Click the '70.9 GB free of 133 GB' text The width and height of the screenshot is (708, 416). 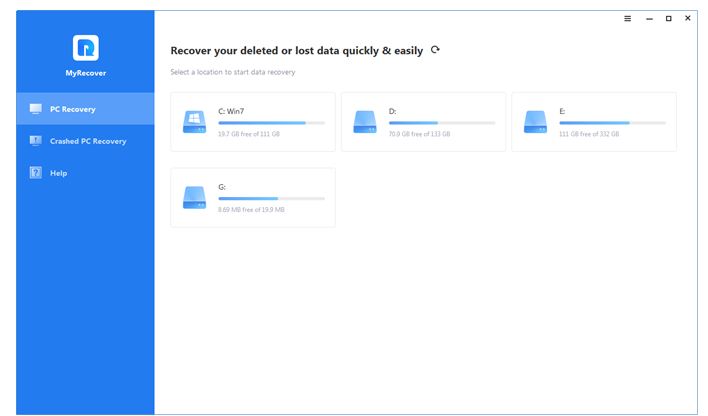pos(421,133)
